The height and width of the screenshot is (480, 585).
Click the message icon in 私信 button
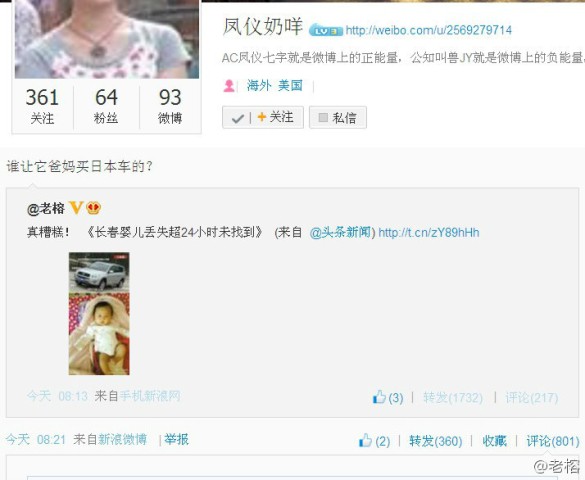[323, 117]
